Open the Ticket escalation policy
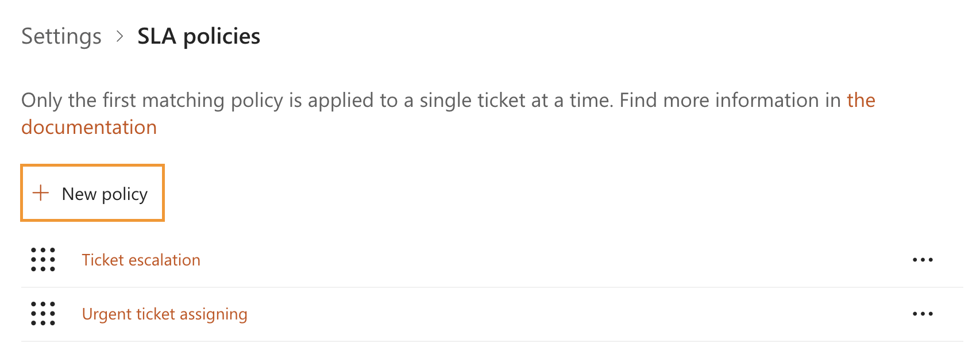 pyautogui.click(x=141, y=260)
